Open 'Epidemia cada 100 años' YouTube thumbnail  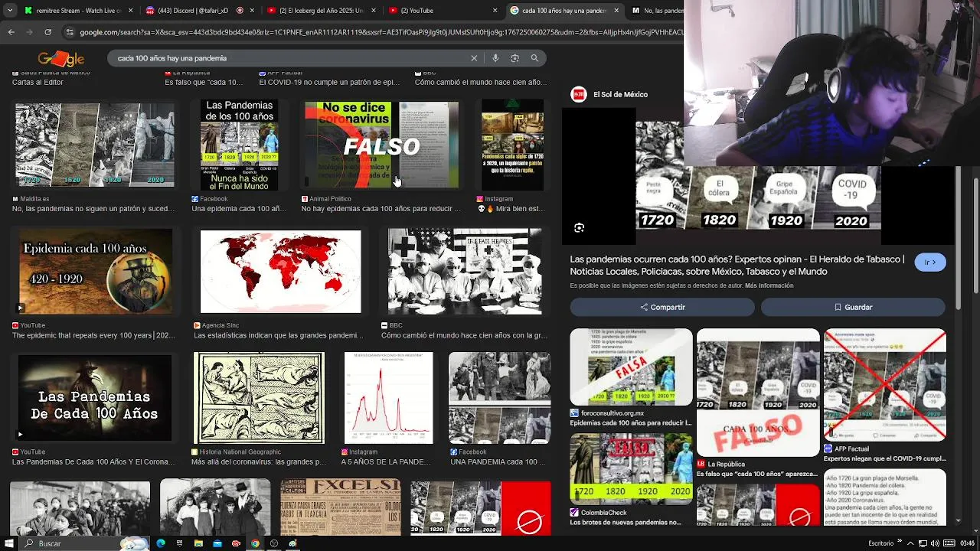pos(96,272)
